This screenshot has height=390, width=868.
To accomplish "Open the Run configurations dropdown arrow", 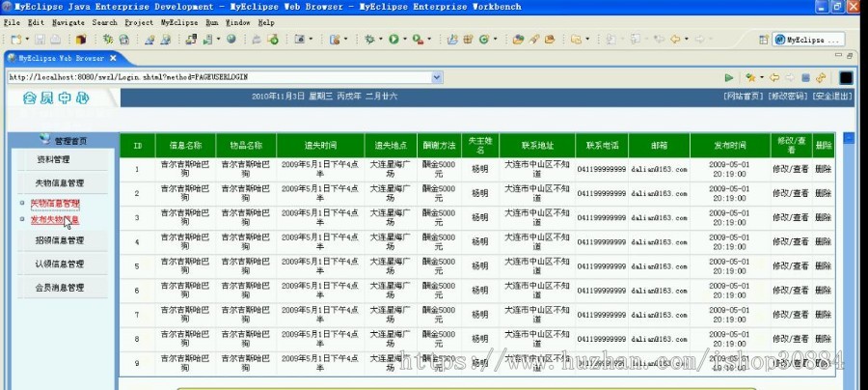I will (405, 40).
